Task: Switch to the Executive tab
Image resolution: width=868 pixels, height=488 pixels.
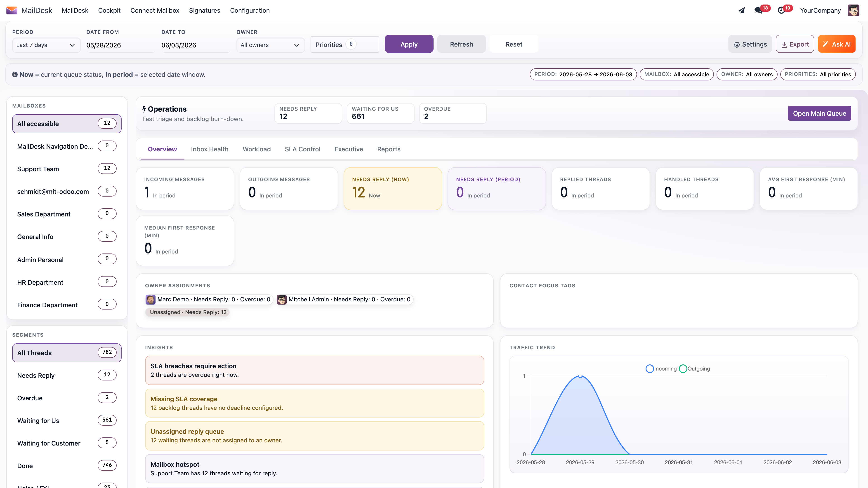Action: 348,149
